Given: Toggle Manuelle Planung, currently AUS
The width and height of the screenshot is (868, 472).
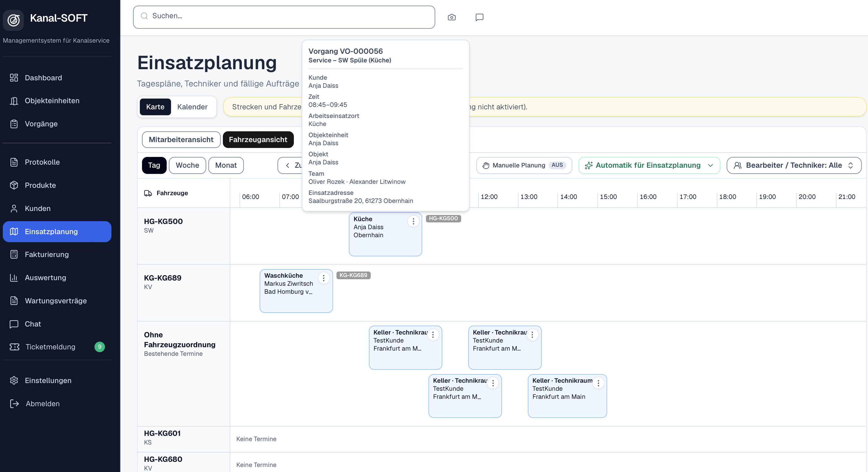Looking at the screenshot, I should click(524, 165).
